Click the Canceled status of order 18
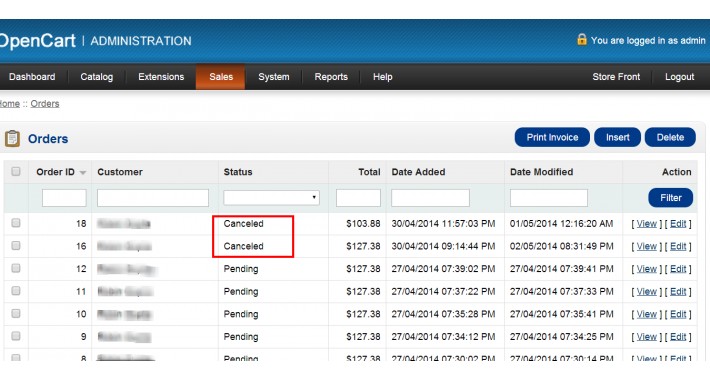Screen dimensions: 710x380 tap(243, 223)
